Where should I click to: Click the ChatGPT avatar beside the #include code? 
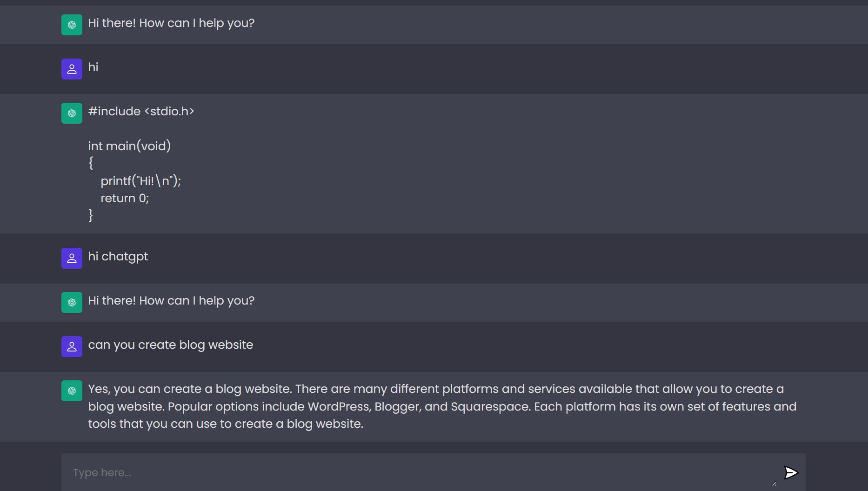click(x=72, y=113)
